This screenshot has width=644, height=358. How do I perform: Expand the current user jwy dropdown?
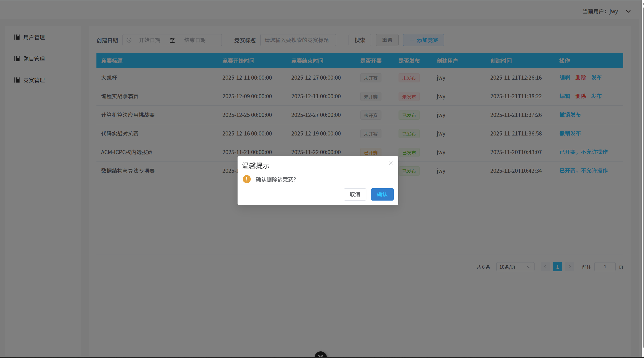pyautogui.click(x=628, y=11)
